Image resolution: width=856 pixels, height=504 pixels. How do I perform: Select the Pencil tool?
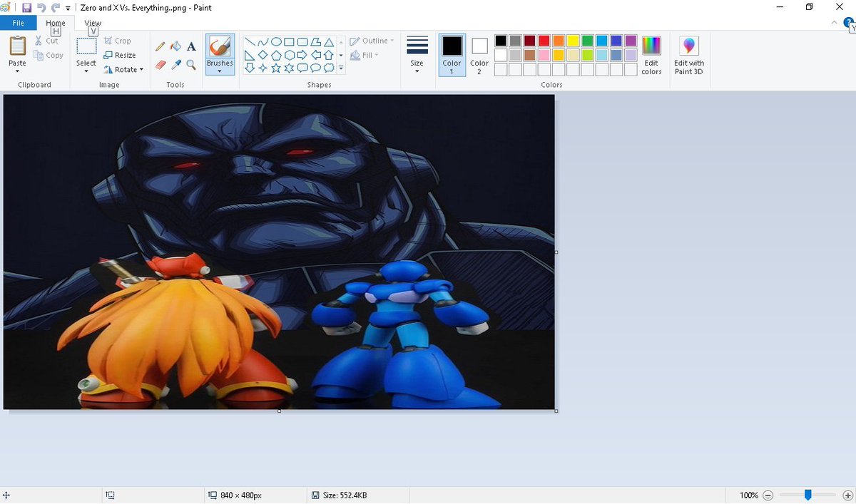(x=160, y=46)
